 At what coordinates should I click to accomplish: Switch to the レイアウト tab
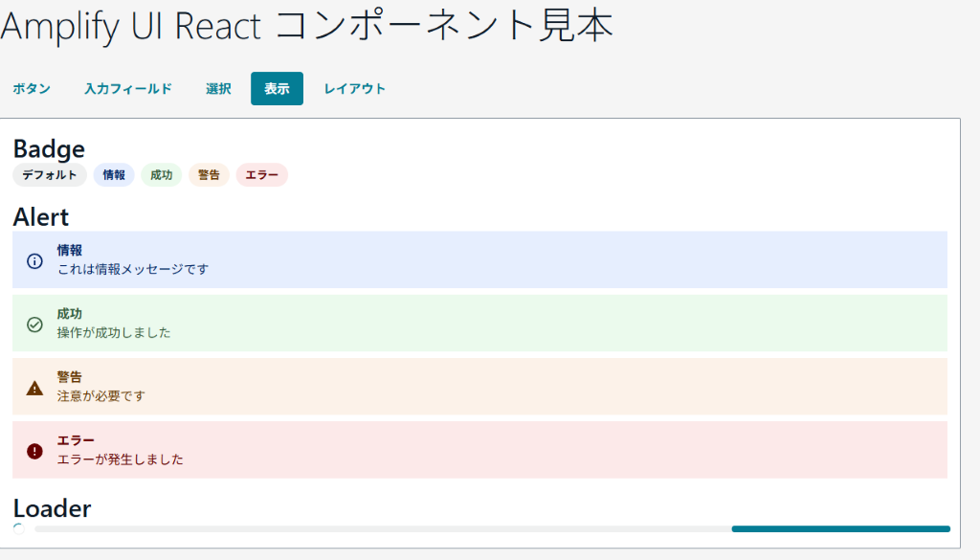(x=355, y=88)
